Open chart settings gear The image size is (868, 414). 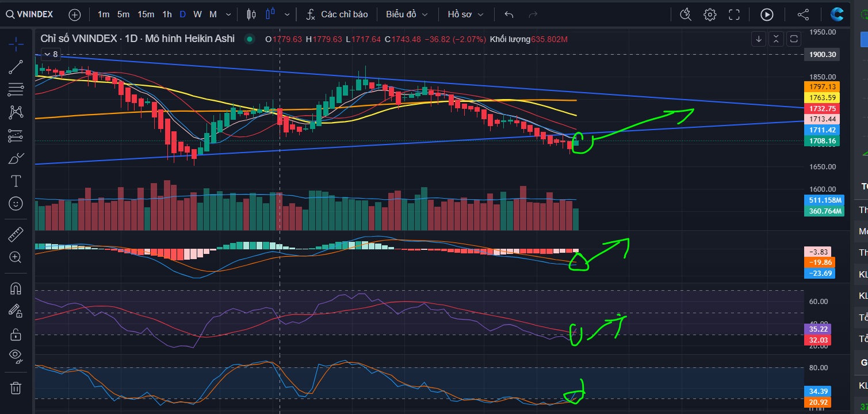coord(710,14)
